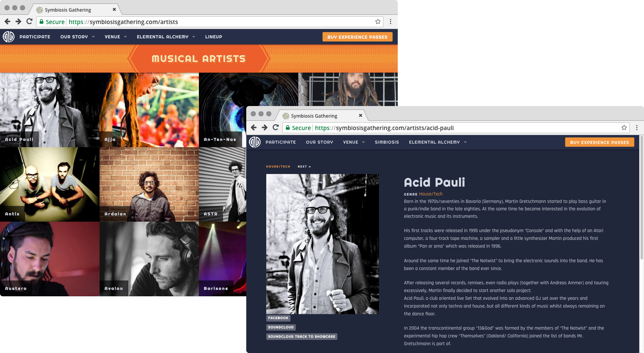Select the Symbiosis Gathering tab in the Acid Pauli window
The image size is (644, 353).
(x=321, y=116)
